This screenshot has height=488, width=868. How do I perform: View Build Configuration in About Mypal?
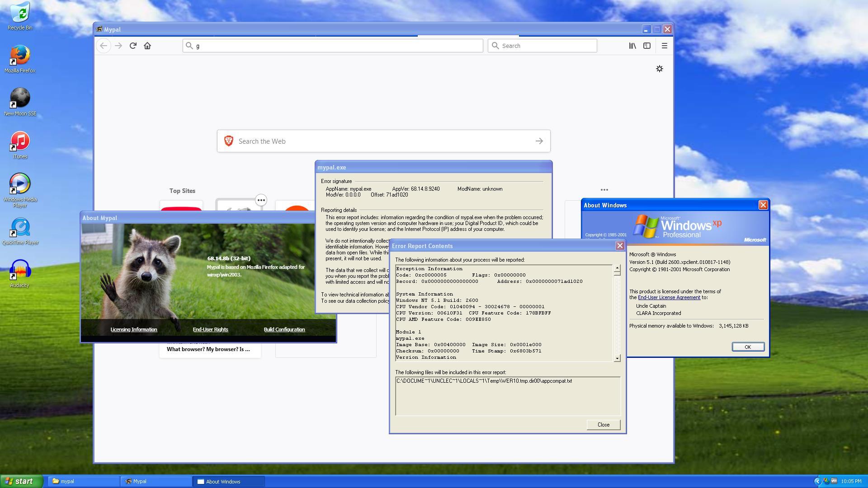click(x=284, y=329)
